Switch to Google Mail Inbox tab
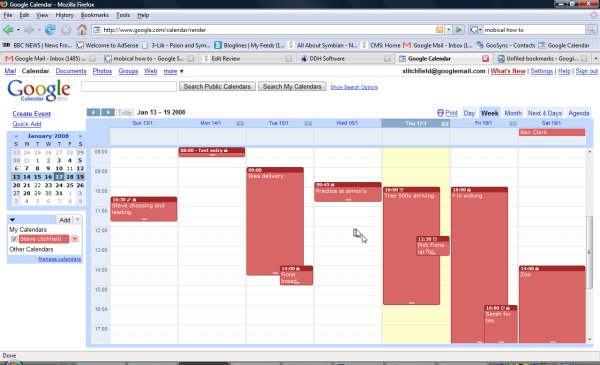 click(50, 59)
